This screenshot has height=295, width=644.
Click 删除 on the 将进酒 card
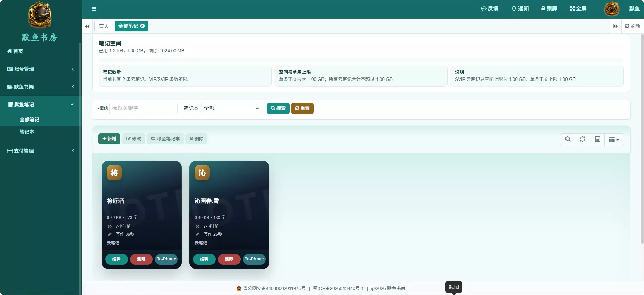pos(141,259)
